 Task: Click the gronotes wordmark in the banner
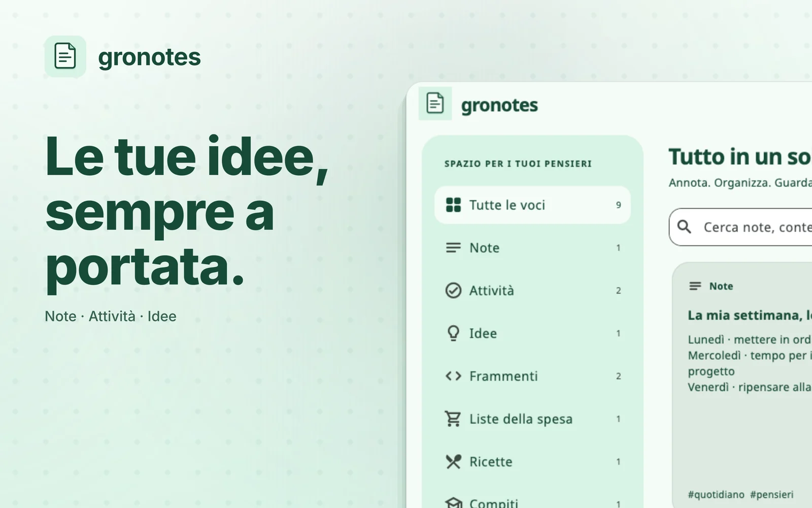pyautogui.click(x=149, y=57)
